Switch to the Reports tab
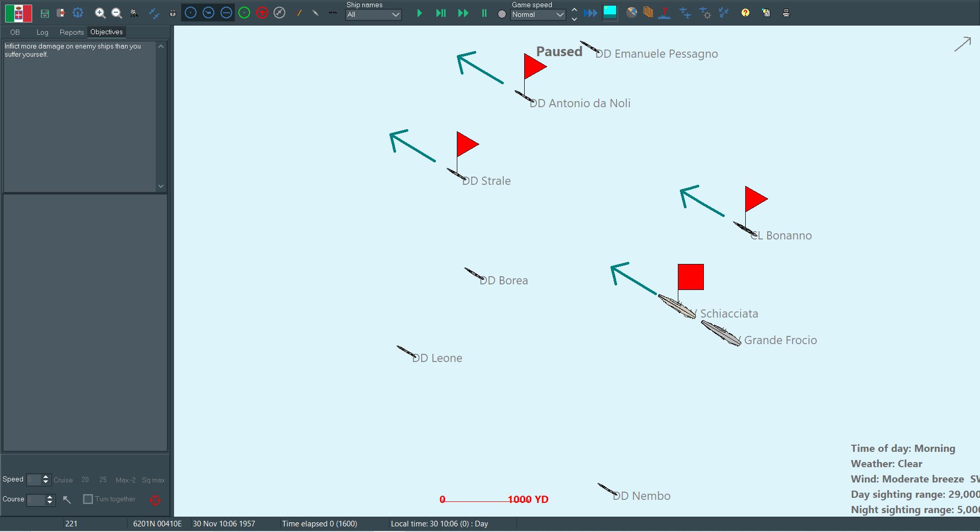 click(x=71, y=32)
